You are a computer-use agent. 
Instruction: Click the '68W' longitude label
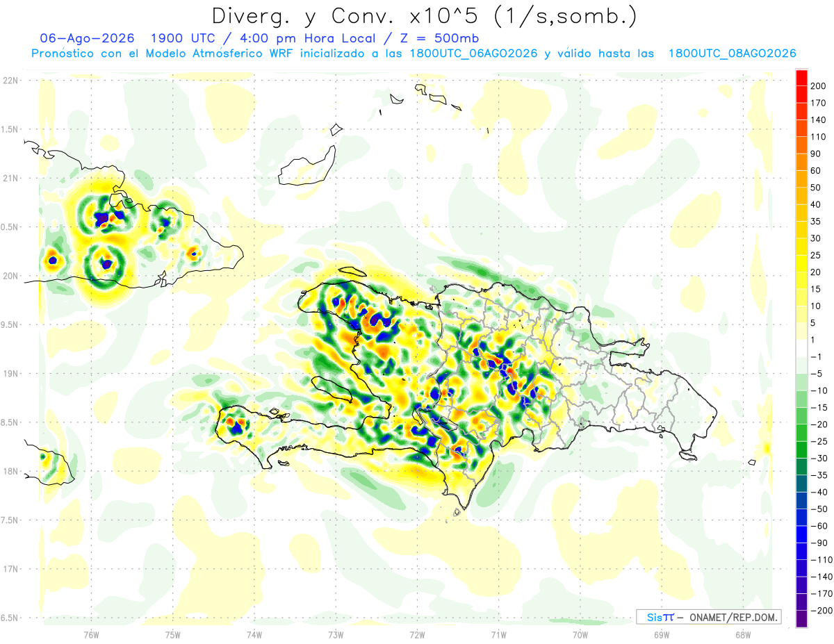tap(743, 634)
